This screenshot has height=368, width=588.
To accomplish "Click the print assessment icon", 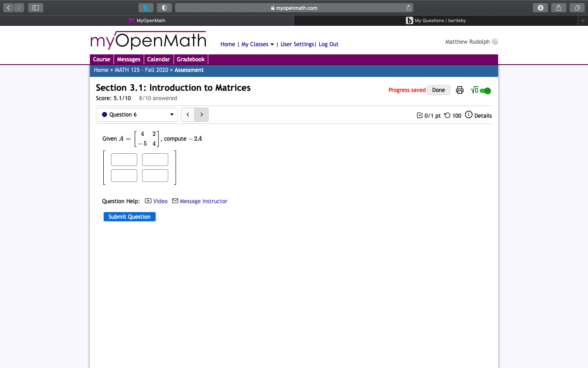I will click(460, 90).
